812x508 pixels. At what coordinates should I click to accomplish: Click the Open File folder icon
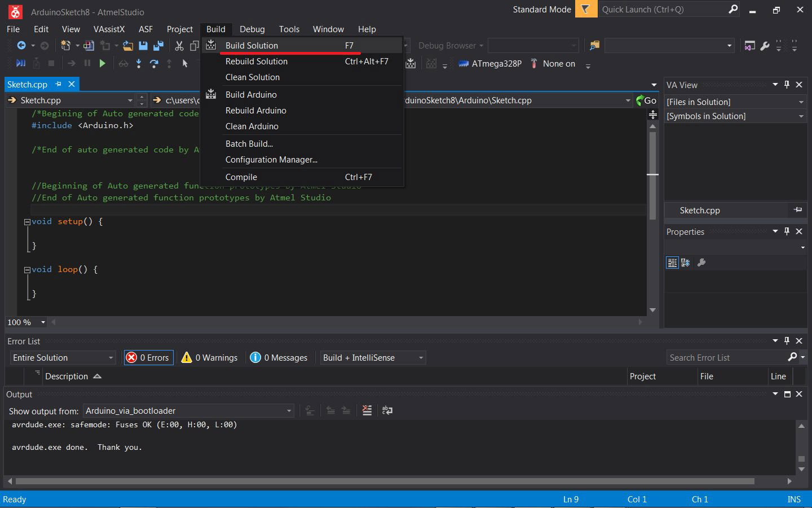point(128,46)
